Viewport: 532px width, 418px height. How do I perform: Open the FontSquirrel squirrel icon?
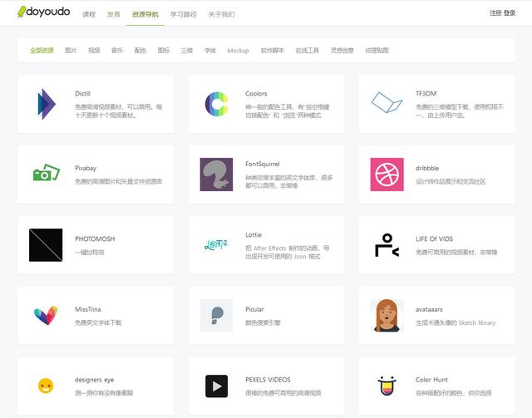216,175
